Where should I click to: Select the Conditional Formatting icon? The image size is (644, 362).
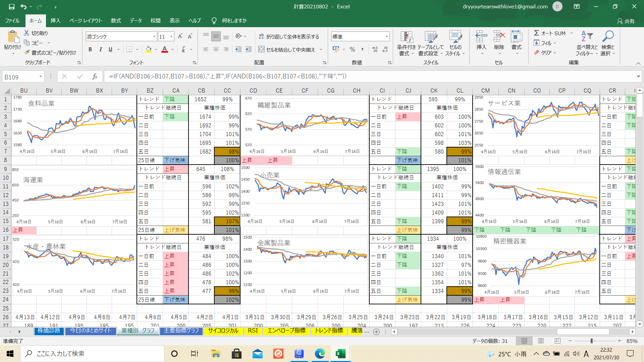pyautogui.click(x=406, y=37)
